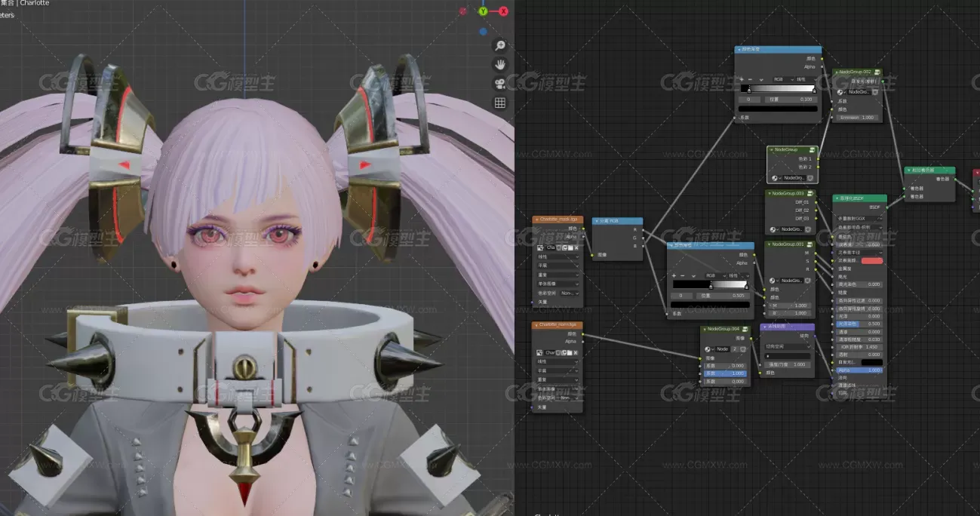Screen dimensions: 980x516
Task: Click node tree browse icon in NodeGroup.004
Action: pyautogui.click(x=709, y=349)
